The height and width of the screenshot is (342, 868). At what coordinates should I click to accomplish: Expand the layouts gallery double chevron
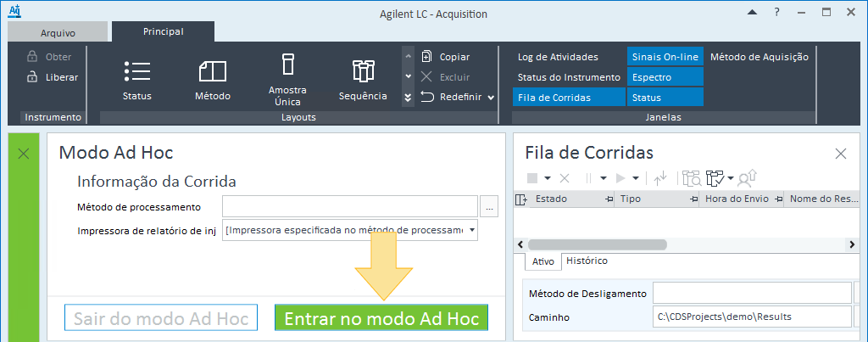click(x=408, y=97)
